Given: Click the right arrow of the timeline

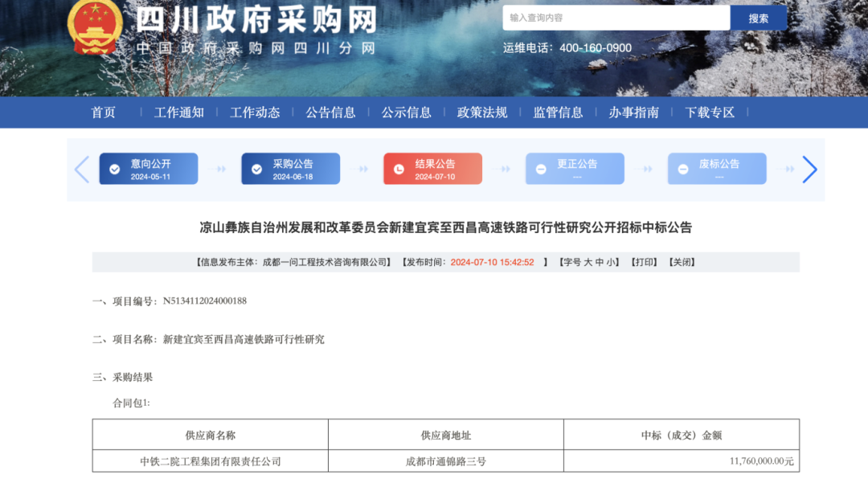Looking at the screenshot, I should 809,170.
